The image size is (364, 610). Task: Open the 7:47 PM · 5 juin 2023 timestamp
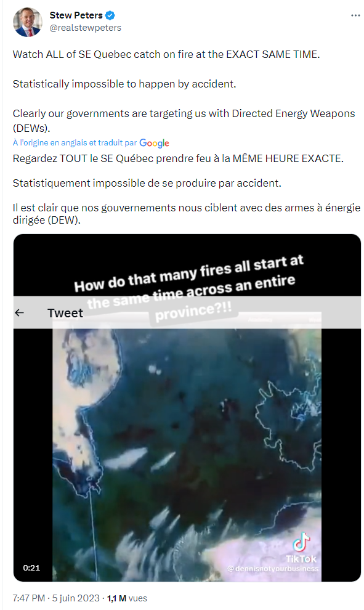[x=56, y=598]
